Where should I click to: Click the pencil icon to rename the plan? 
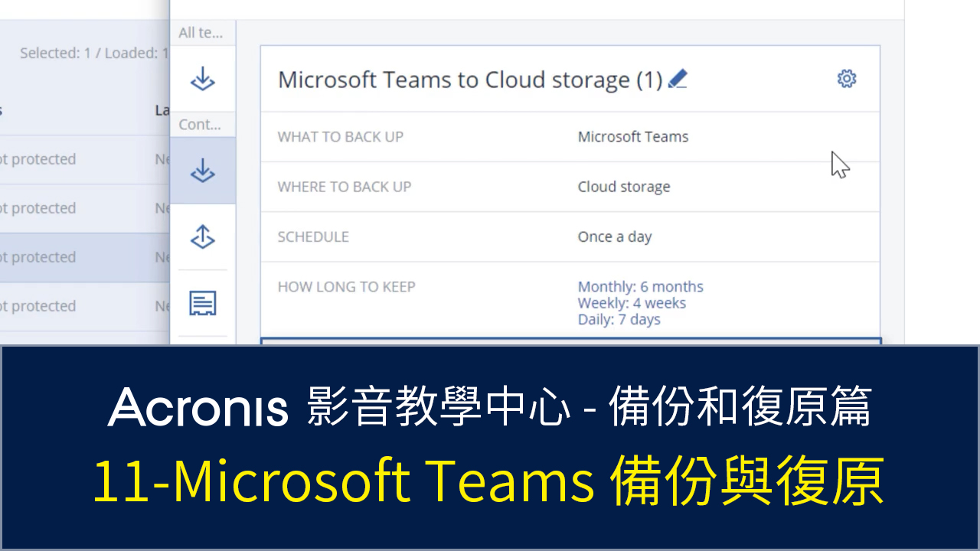(678, 79)
